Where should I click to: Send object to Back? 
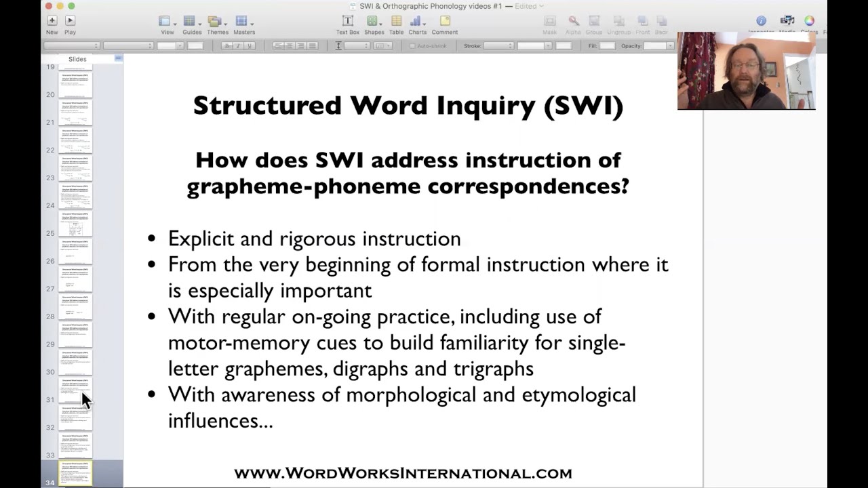[x=662, y=25]
